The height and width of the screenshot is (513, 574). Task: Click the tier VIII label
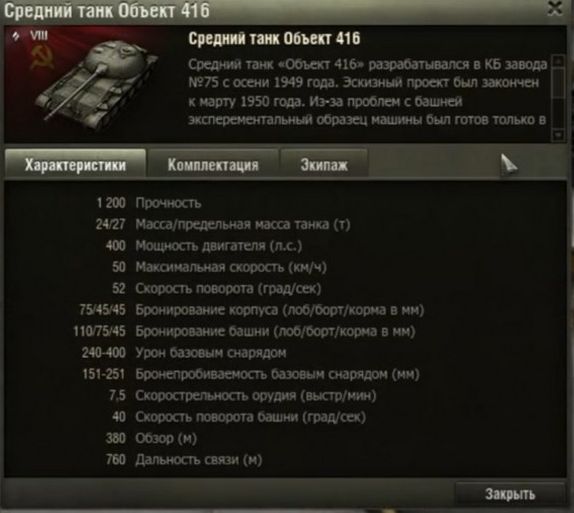point(39,36)
